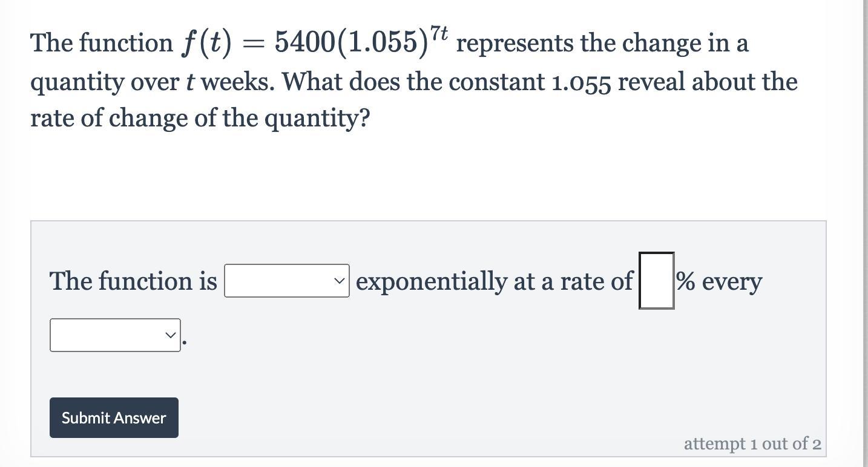Focus the rate percentage input box

[656, 281]
